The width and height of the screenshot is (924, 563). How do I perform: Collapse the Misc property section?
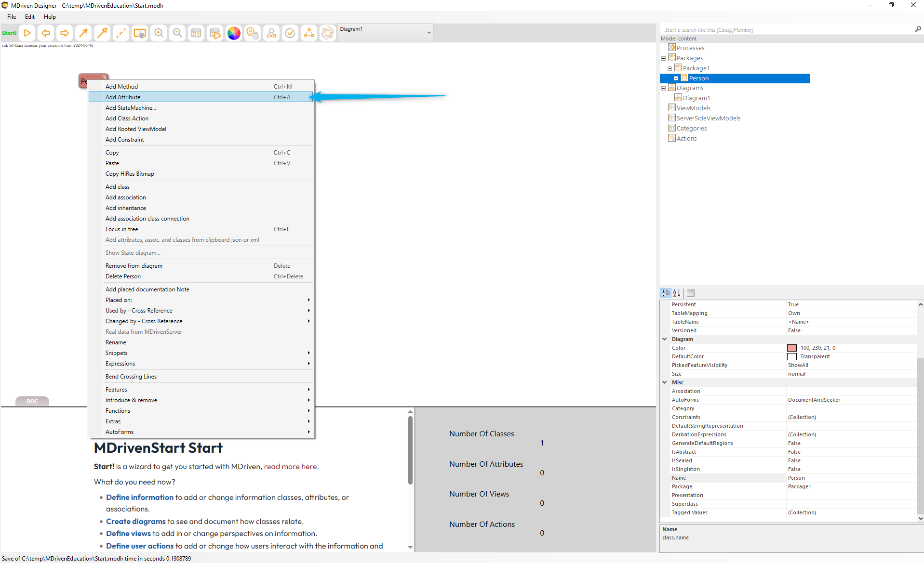(665, 382)
